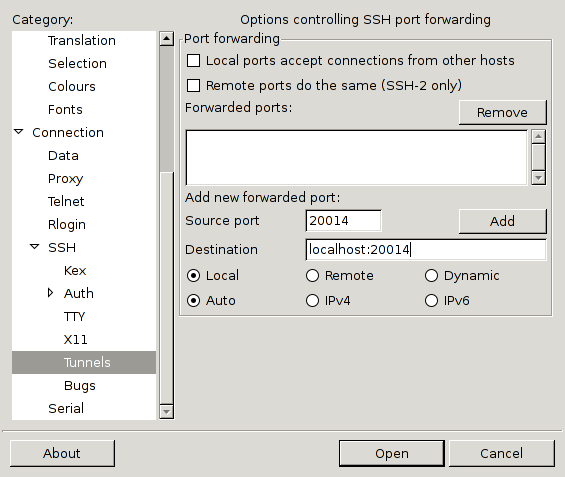Collapse the SSH category arrow

(x=35, y=247)
